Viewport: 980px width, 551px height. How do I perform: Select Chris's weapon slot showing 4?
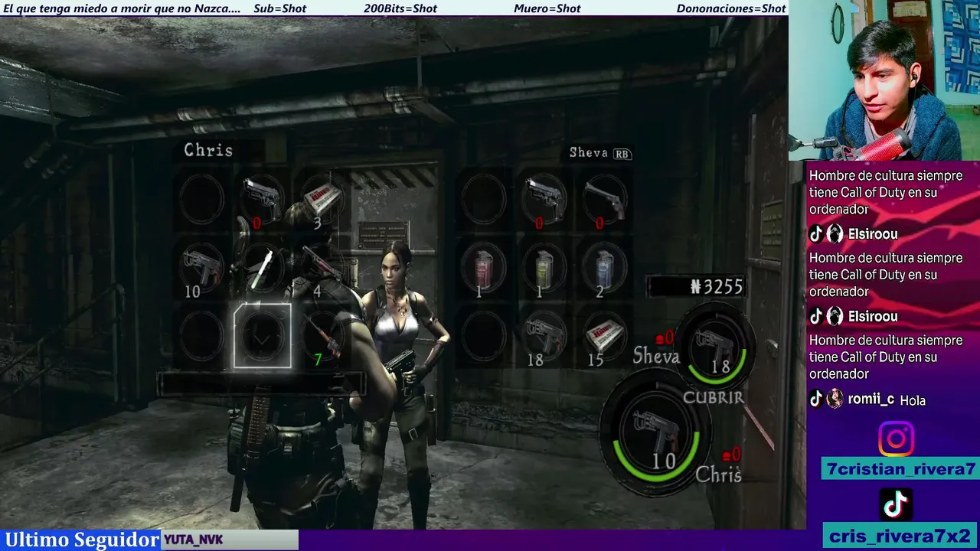(322, 269)
